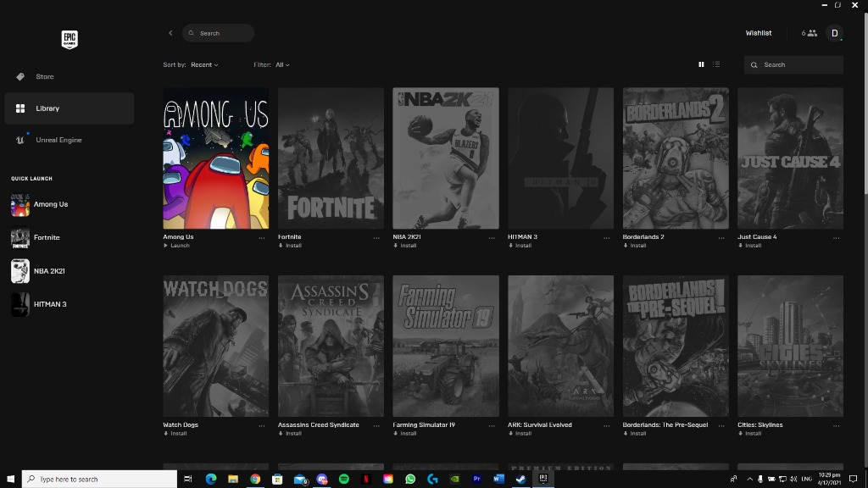Open Steam from the taskbar

click(521, 480)
